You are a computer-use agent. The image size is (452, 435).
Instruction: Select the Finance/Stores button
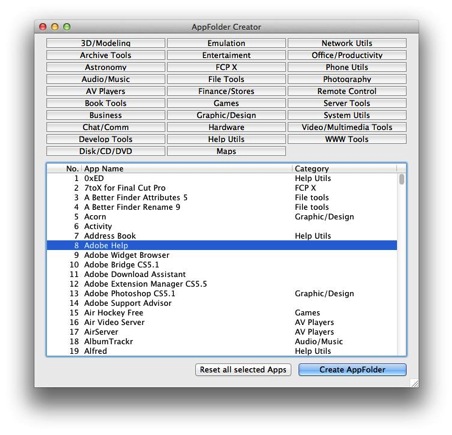tap(226, 91)
